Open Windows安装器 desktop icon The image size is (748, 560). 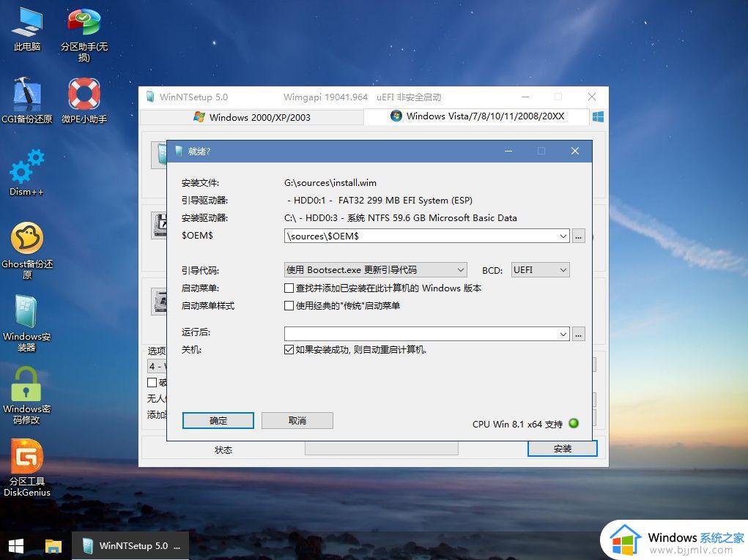pyautogui.click(x=26, y=324)
